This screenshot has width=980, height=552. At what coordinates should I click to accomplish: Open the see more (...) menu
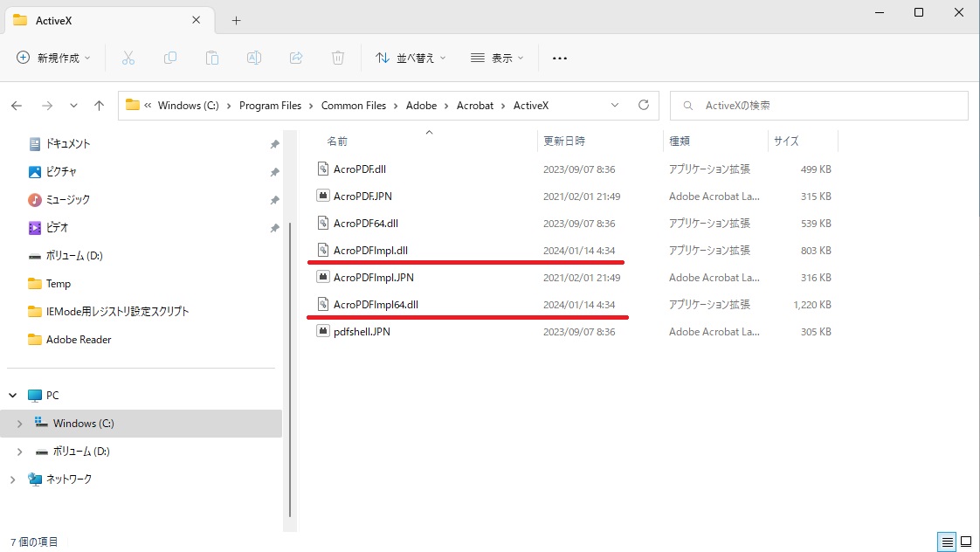point(560,58)
